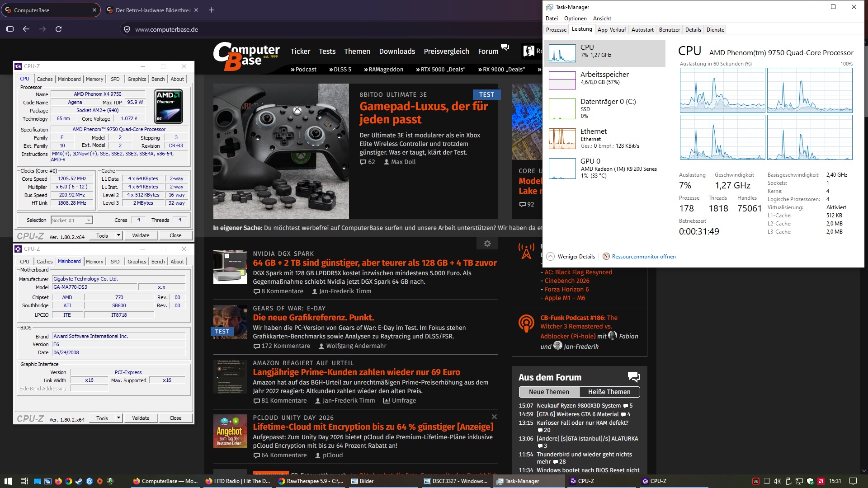Dismiss pCloud ad with X icon
868x488 pixels.
point(494,417)
